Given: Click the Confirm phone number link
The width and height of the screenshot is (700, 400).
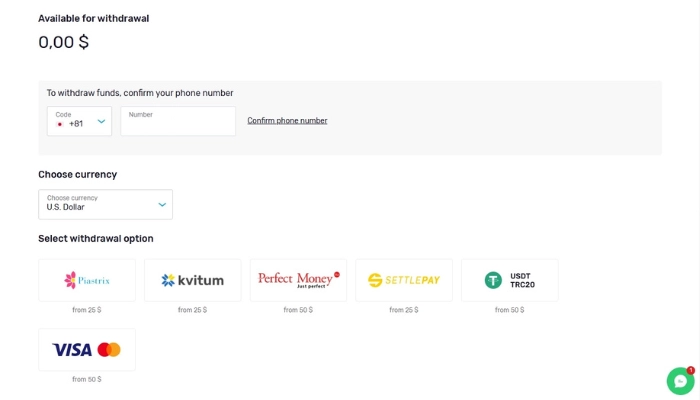Looking at the screenshot, I should coord(287,121).
